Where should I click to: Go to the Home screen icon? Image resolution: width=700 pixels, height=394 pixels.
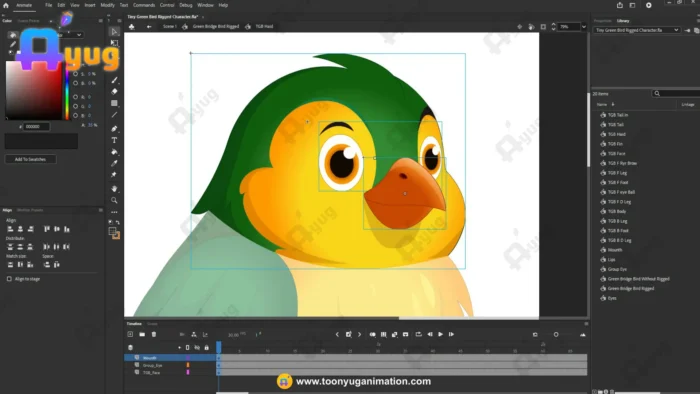(6, 5)
